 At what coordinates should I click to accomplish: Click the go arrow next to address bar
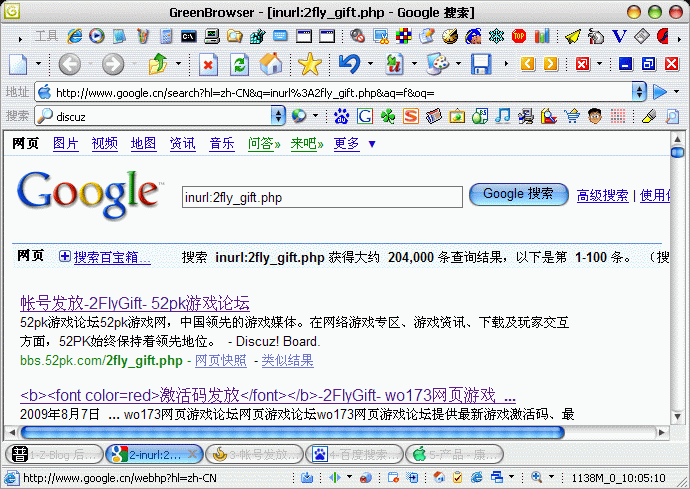660,92
